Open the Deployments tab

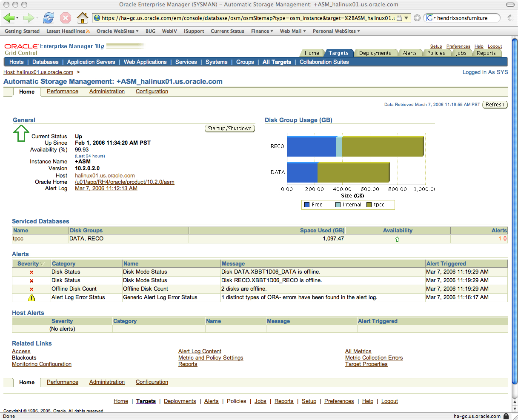375,53
